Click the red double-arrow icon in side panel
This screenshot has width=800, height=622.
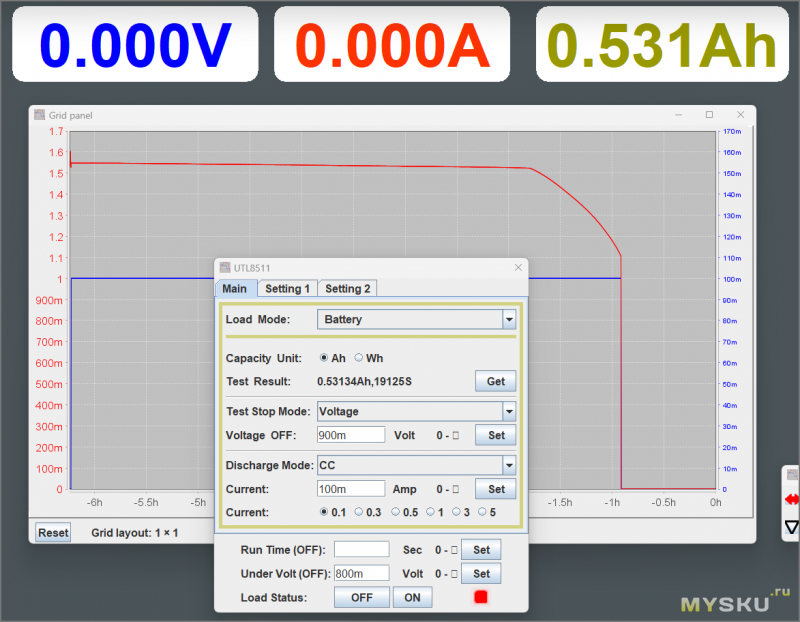pos(792,498)
